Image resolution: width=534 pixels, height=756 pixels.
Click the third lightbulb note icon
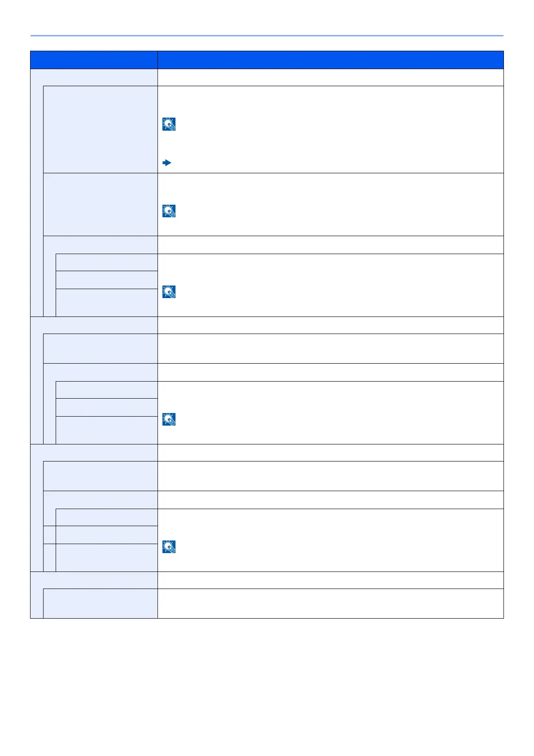(x=169, y=292)
